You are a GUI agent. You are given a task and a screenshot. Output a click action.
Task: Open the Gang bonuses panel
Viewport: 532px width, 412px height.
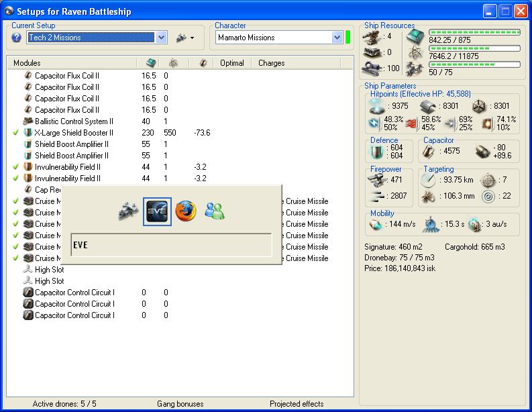(x=180, y=404)
